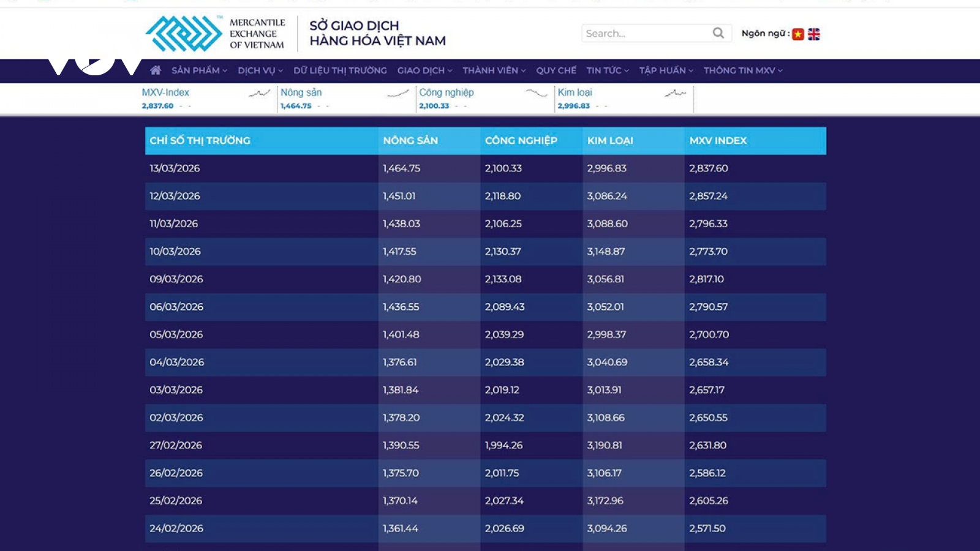This screenshot has width=980, height=551.
Task: Click the MXV-Index ticker link
Action: click(165, 92)
